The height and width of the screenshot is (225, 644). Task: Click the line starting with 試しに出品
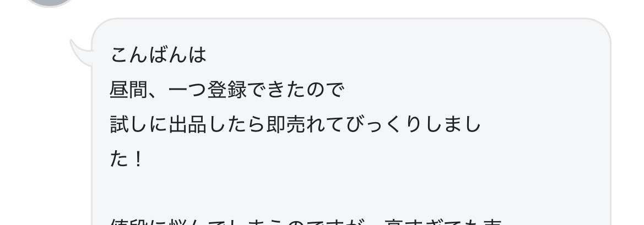[x=295, y=124]
